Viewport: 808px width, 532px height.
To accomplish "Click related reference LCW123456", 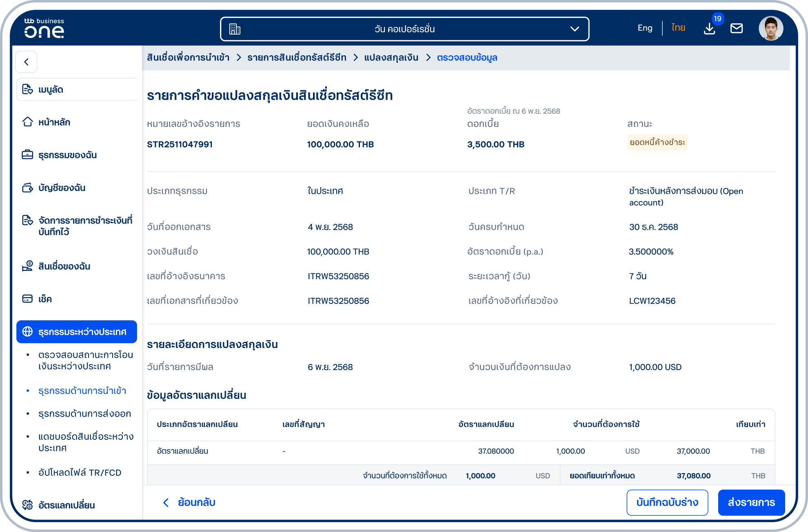I will pyautogui.click(x=652, y=301).
